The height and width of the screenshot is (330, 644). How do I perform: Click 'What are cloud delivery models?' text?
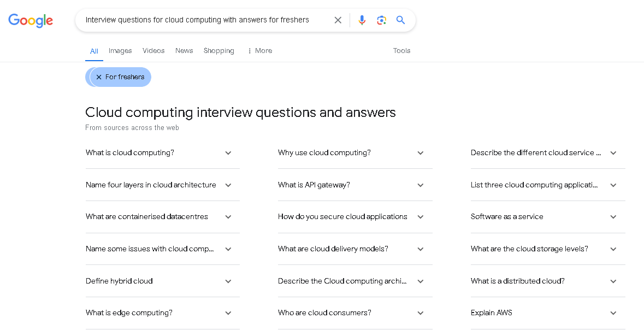pyautogui.click(x=333, y=249)
